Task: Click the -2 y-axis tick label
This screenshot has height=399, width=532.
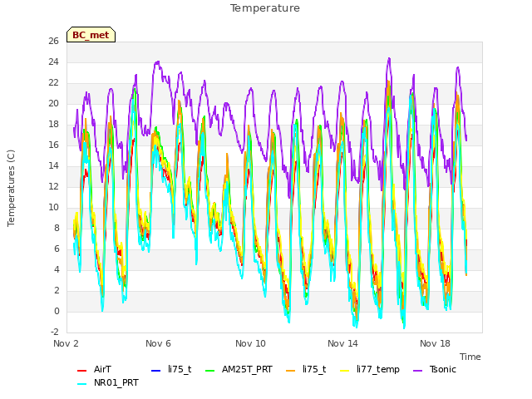Action: [55, 332]
